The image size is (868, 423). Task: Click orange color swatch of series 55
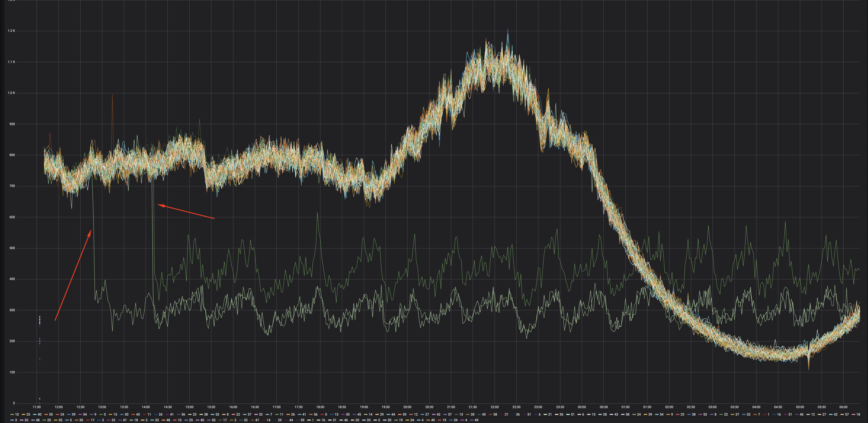coord(46,415)
